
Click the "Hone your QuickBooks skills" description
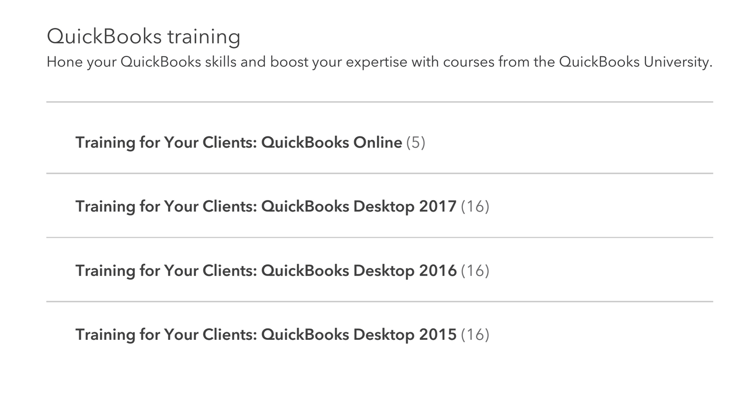pyautogui.click(x=150, y=63)
